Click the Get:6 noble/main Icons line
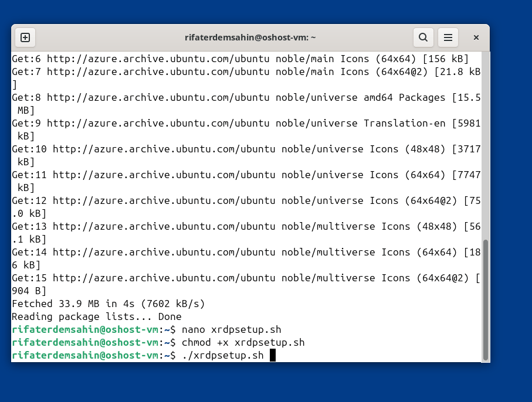The width and height of the screenshot is (532, 402). point(240,59)
